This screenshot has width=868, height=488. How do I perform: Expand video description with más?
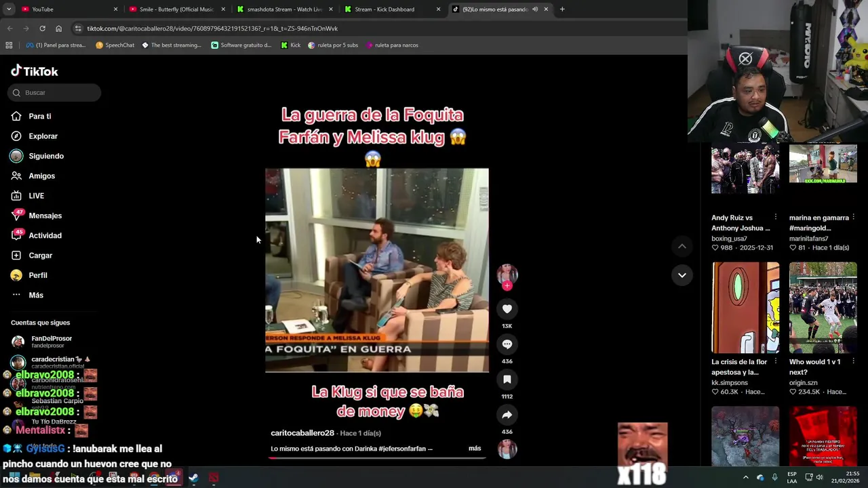tap(475, 449)
